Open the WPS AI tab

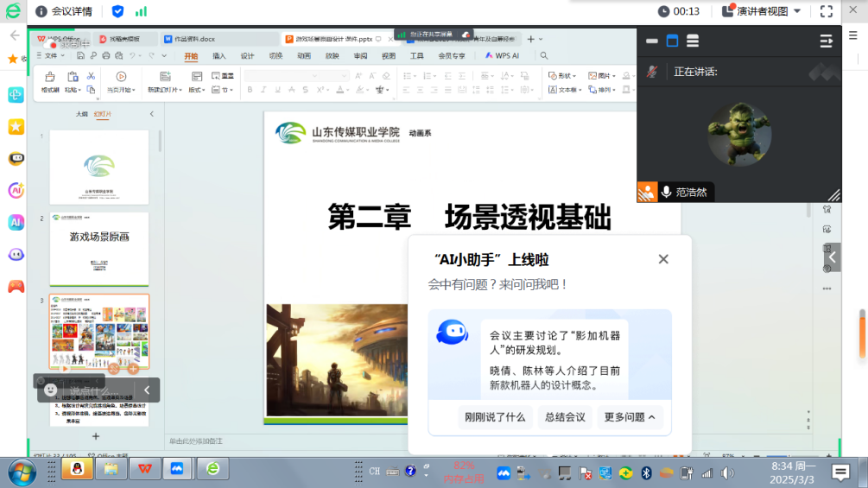point(502,56)
